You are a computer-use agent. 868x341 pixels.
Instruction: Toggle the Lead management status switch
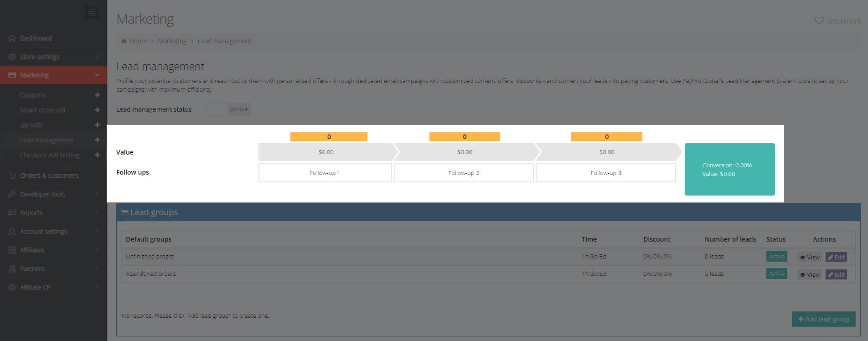[x=228, y=109]
